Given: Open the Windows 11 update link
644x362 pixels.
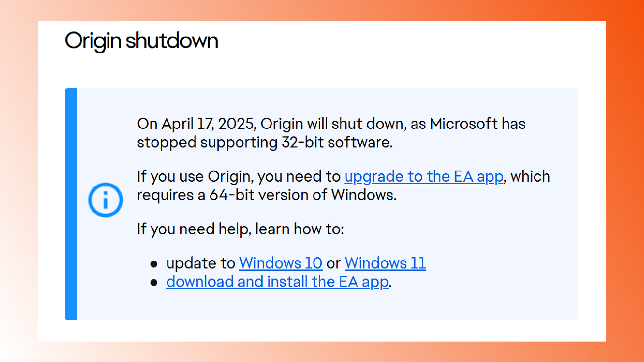Looking at the screenshot, I should click(385, 263).
